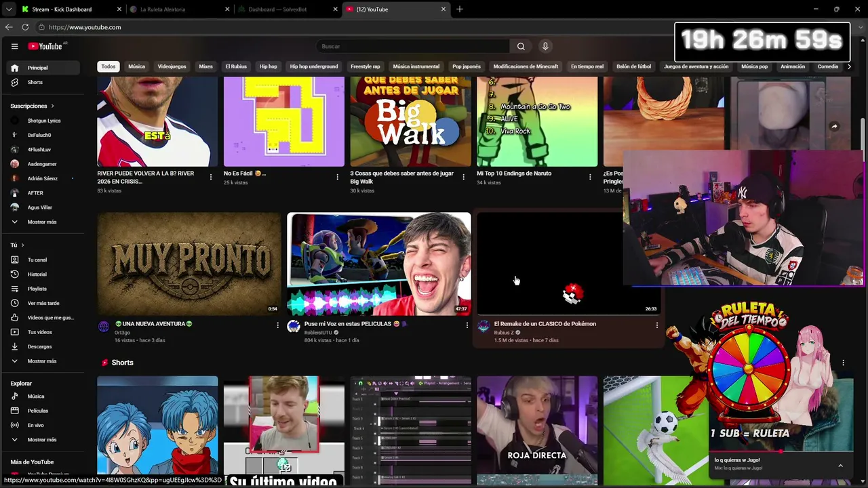View site information icon beside the URL
Screen dimensions: 868x488
point(41,27)
